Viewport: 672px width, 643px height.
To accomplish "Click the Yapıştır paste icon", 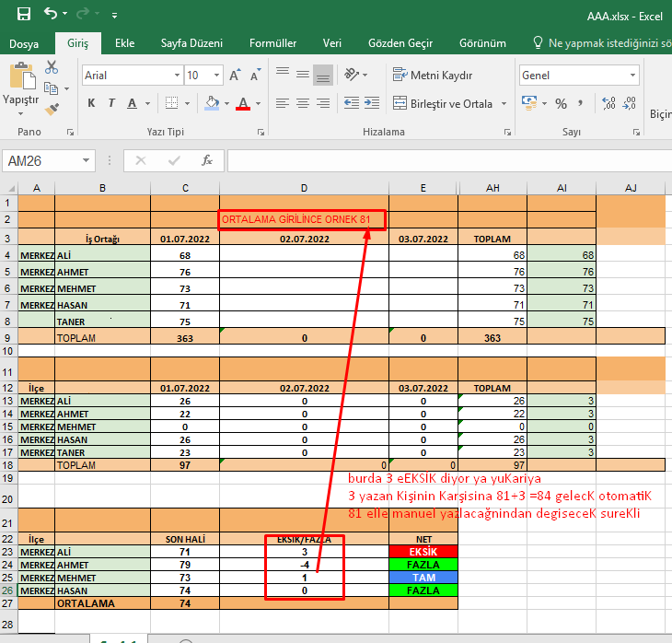I will [23, 76].
